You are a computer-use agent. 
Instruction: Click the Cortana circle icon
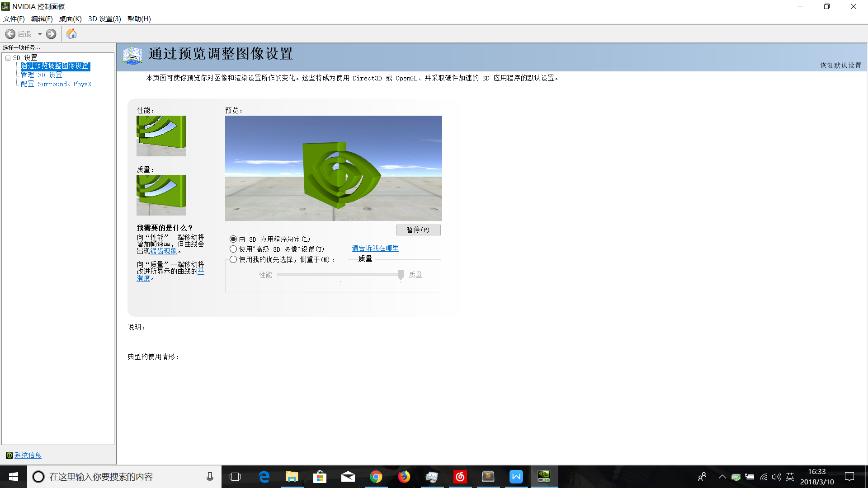[38, 477]
